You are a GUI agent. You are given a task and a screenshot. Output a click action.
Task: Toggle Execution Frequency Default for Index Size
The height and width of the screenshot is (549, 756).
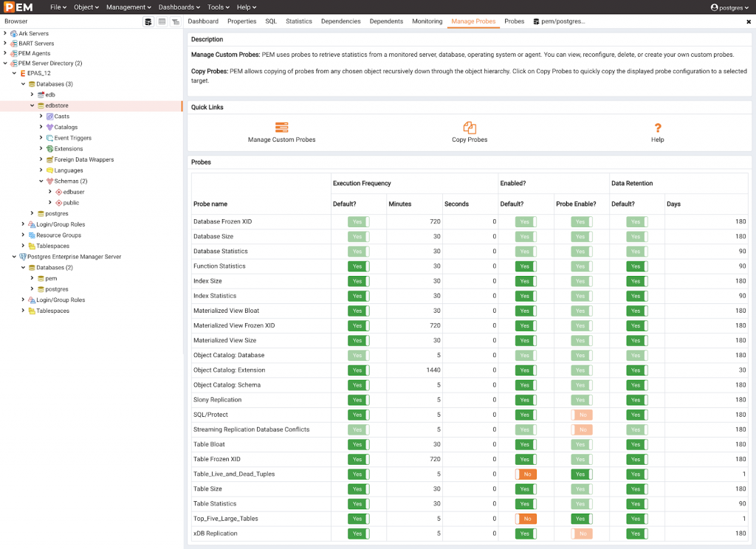coord(358,281)
